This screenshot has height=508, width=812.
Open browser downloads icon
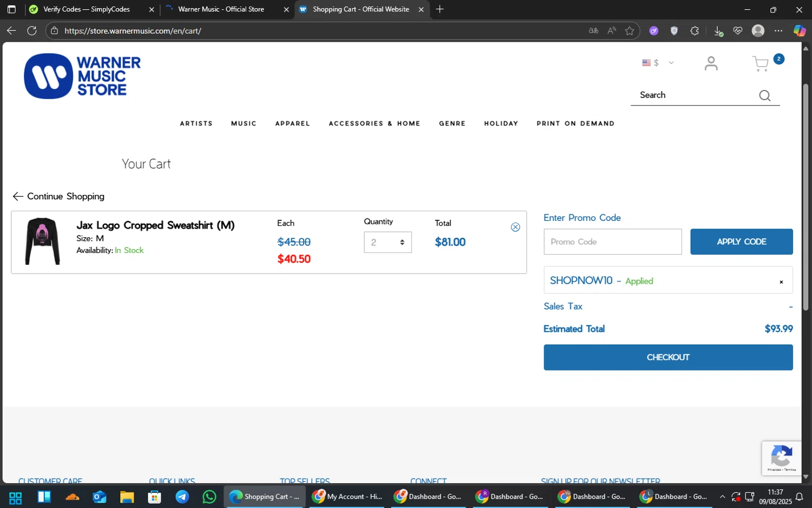click(718, 31)
